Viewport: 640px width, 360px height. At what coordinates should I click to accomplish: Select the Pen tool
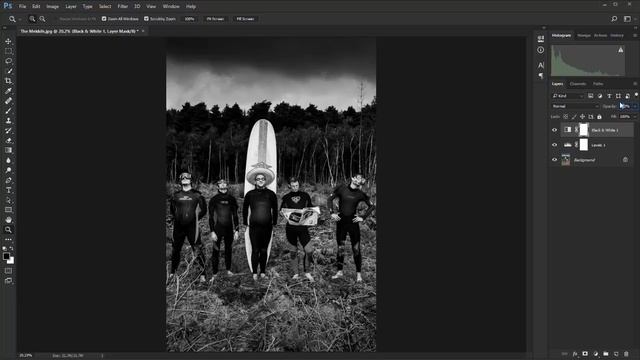tap(8, 180)
